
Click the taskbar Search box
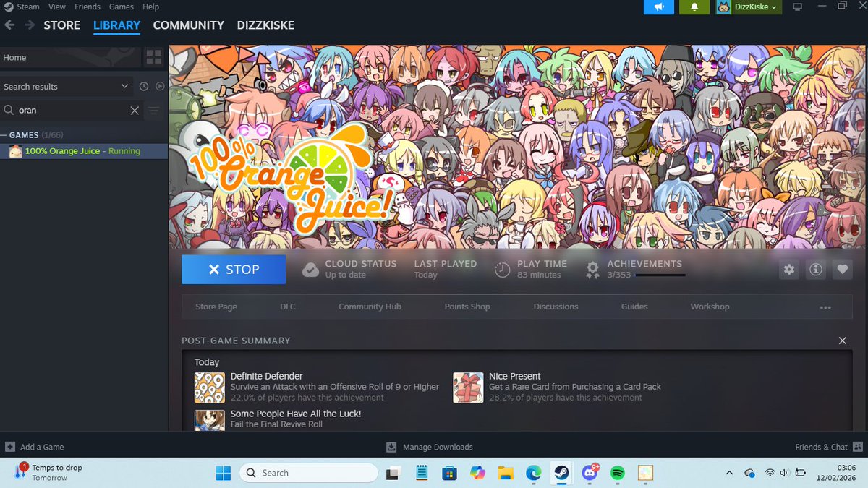pos(309,473)
